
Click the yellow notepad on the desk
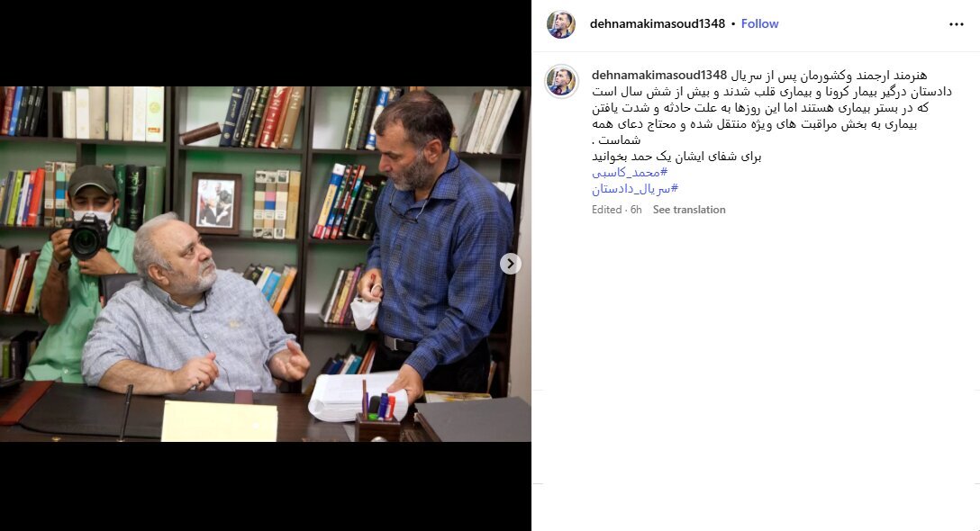point(220,420)
